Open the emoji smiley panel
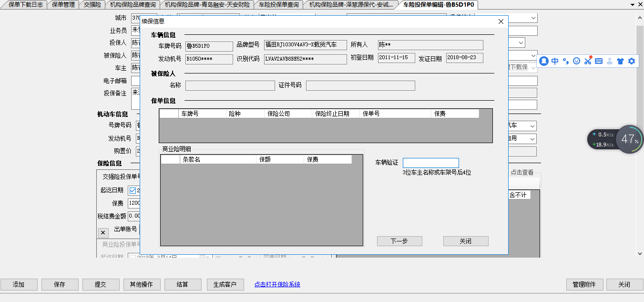 tap(576, 61)
